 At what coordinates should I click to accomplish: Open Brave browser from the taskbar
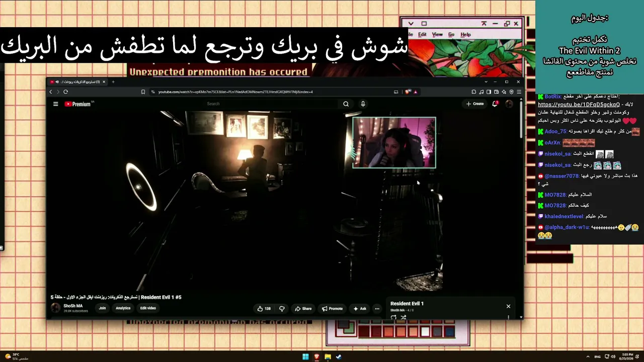[316, 357]
